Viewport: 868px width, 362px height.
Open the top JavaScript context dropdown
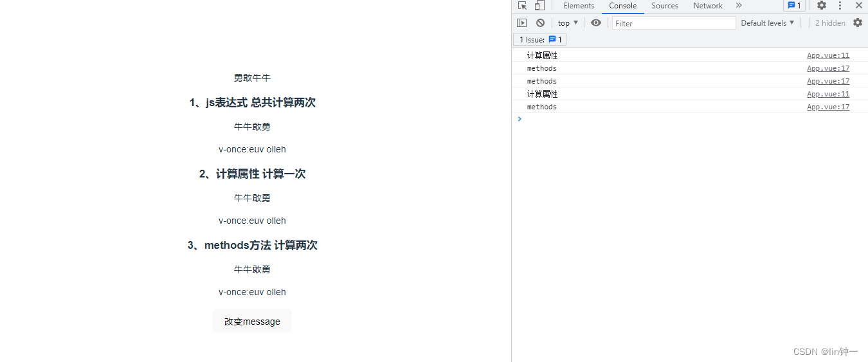(x=568, y=23)
